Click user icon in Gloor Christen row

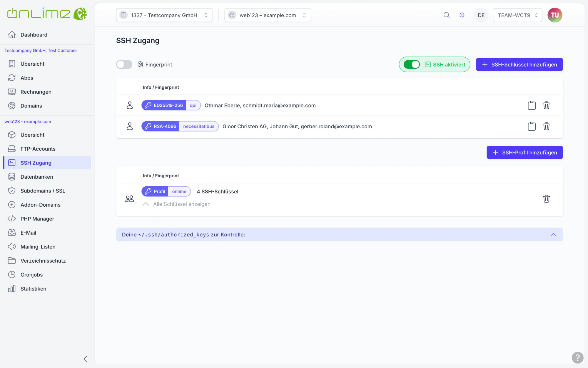pyautogui.click(x=130, y=126)
